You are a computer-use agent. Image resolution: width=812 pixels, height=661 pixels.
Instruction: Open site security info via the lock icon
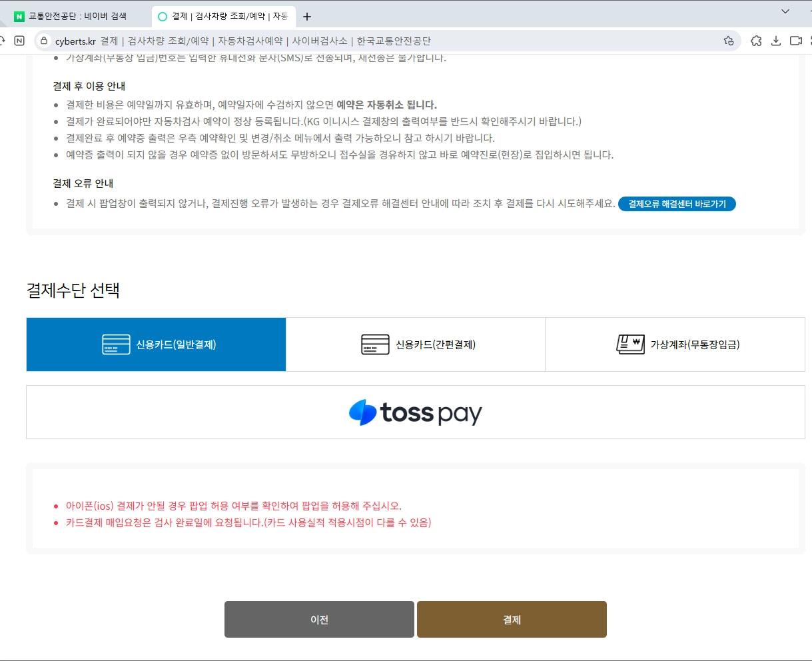coord(43,41)
